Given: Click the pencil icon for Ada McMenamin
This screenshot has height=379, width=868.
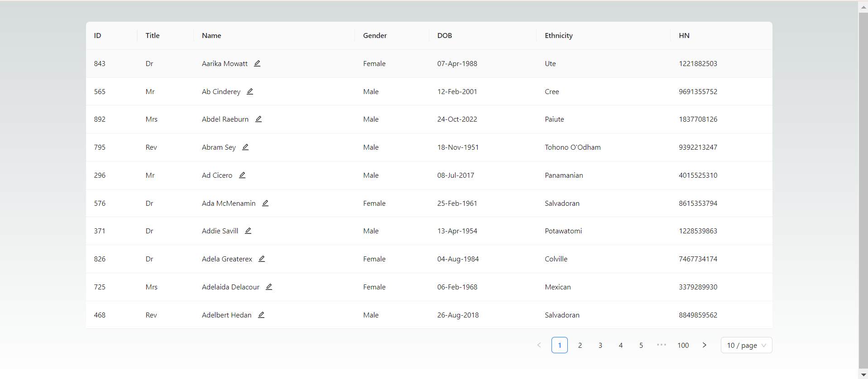Looking at the screenshot, I should click(265, 204).
